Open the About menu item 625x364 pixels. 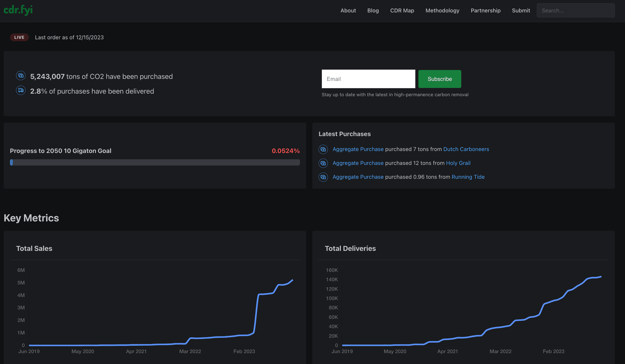348,10
